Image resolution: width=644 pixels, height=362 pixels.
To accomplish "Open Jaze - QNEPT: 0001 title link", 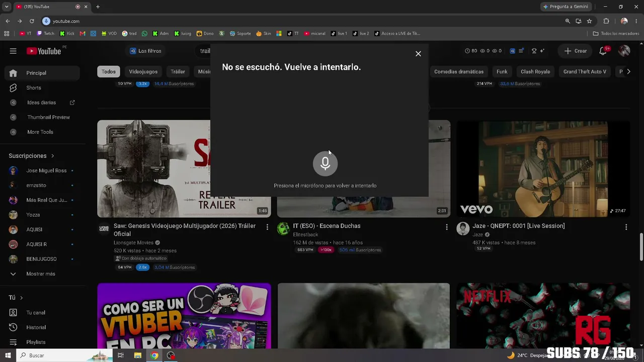I will 518,226.
